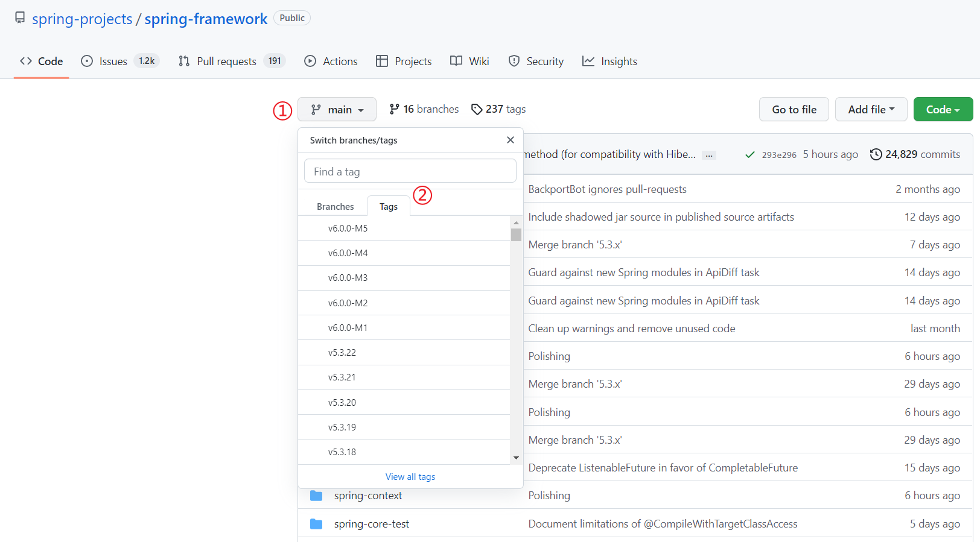
Task: Close the Switch branches/tags popup
Action: coord(511,140)
